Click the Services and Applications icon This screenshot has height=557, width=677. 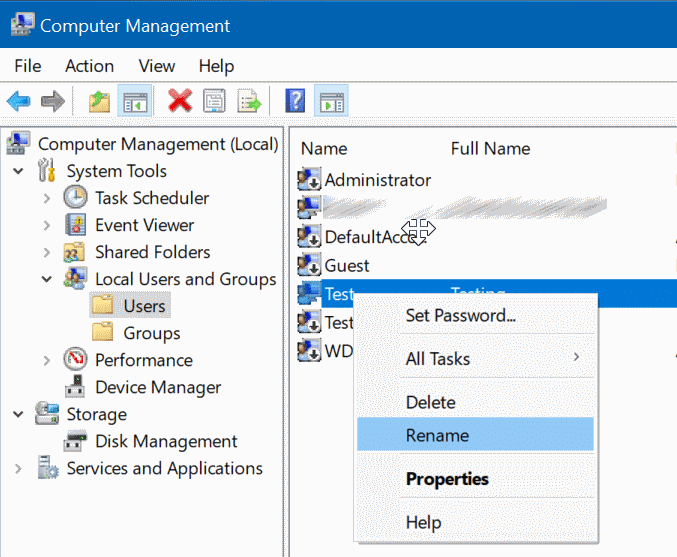point(47,468)
